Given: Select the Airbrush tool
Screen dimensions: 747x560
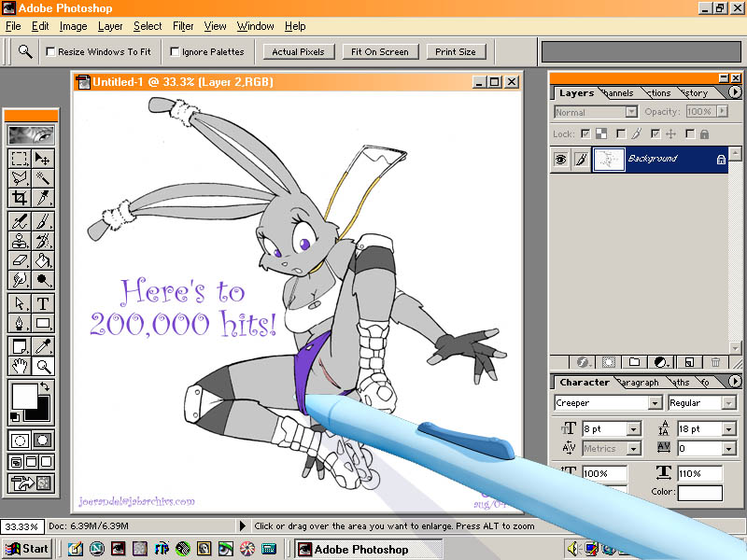Looking at the screenshot, I should tap(20, 221).
